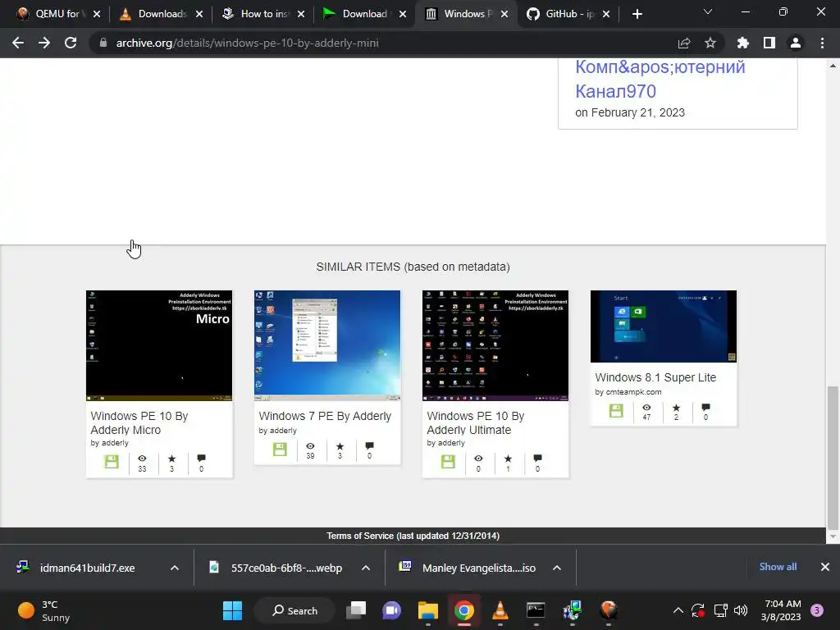This screenshot has width=840, height=630.
Task: Go forward to the next page
Action: click(44, 43)
